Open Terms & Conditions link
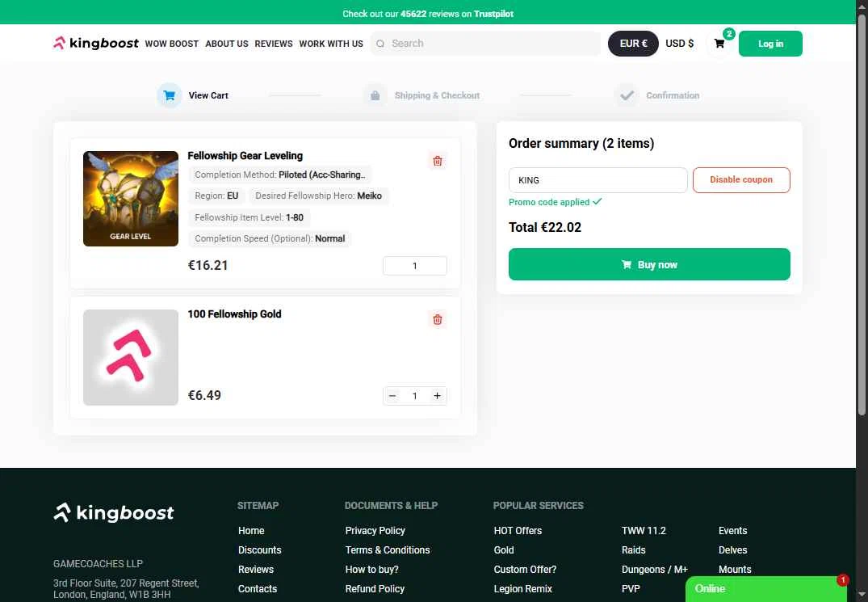The width and height of the screenshot is (868, 602). 388,550
